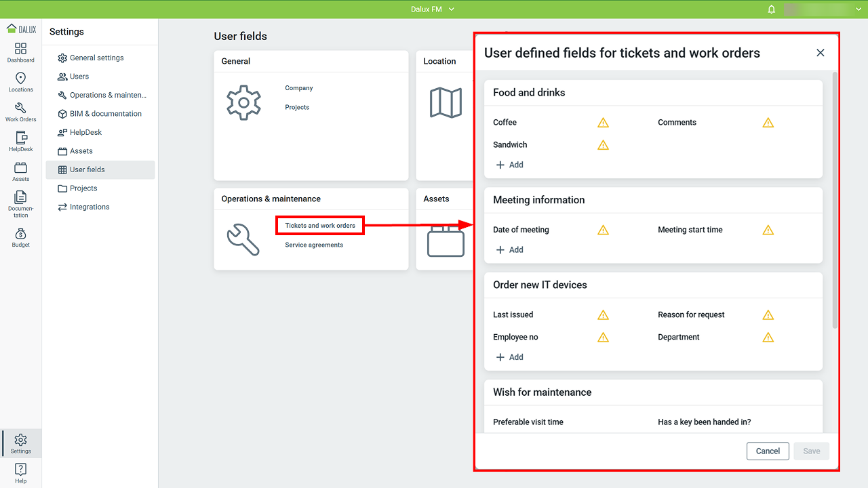The image size is (868, 488).
Task: Open the Service agreements link
Action: pyautogui.click(x=314, y=245)
